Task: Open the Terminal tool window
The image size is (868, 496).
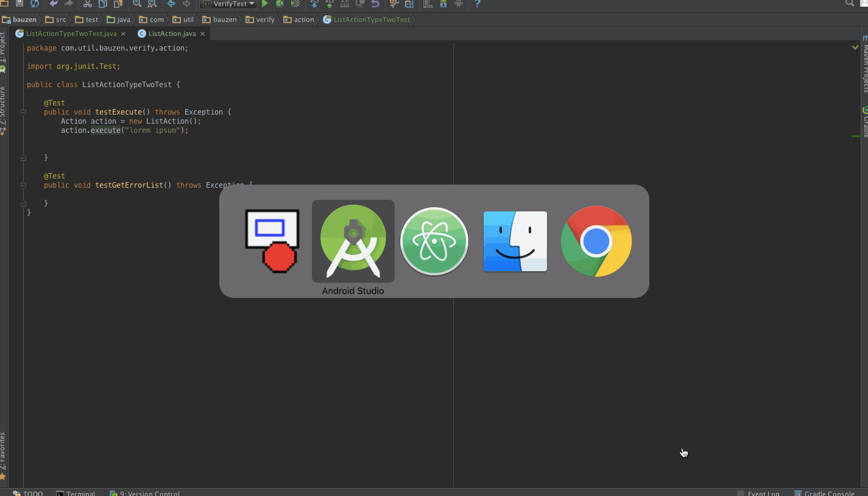Action: pyautogui.click(x=76, y=493)
